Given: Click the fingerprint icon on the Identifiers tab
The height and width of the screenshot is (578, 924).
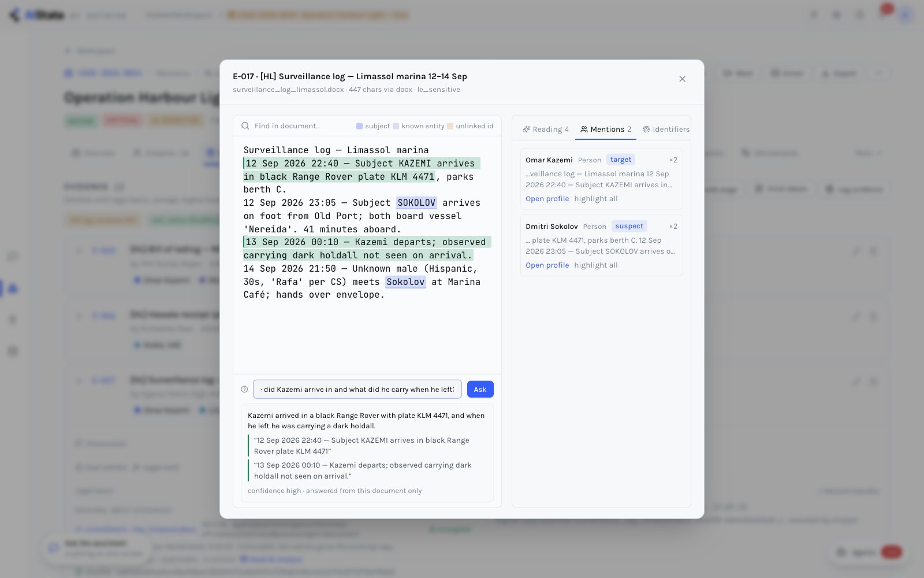Looking at the screenshot, I should click(x=646, y=129).
